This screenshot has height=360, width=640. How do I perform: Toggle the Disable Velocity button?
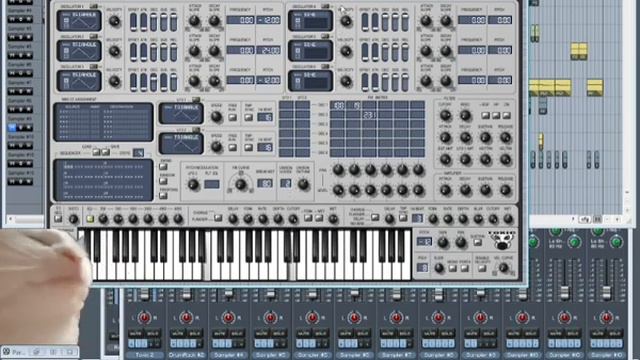482,269
